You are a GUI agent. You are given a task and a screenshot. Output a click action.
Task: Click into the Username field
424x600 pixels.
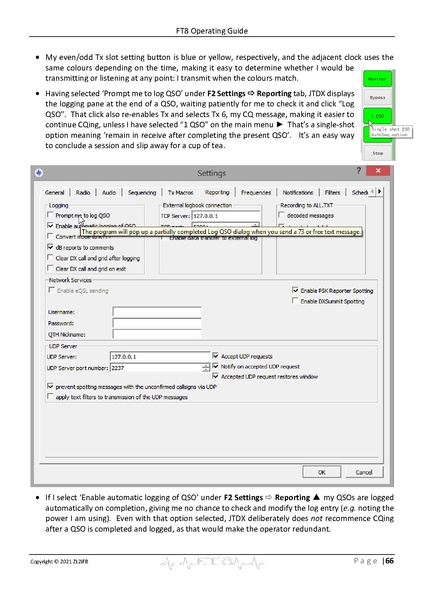(157, 311)
